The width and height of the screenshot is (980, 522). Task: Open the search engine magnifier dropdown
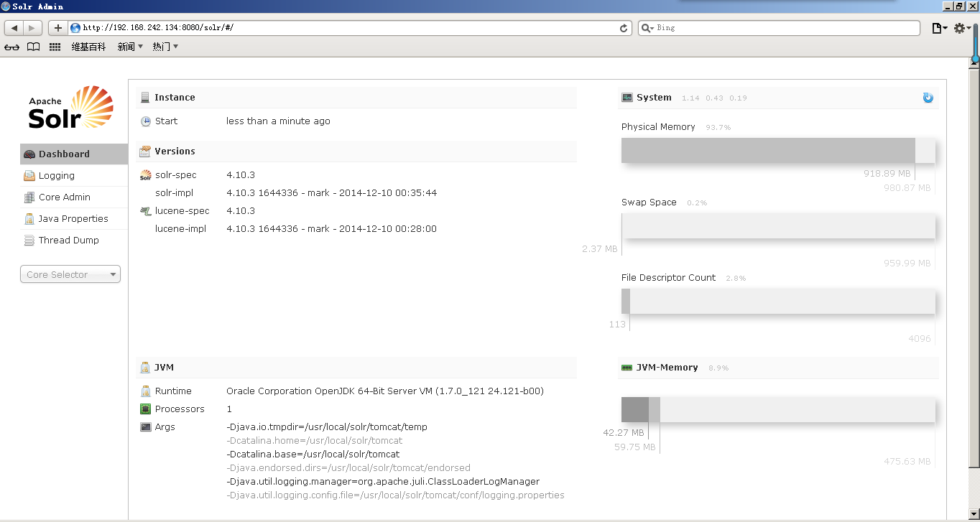pos(647,28)
